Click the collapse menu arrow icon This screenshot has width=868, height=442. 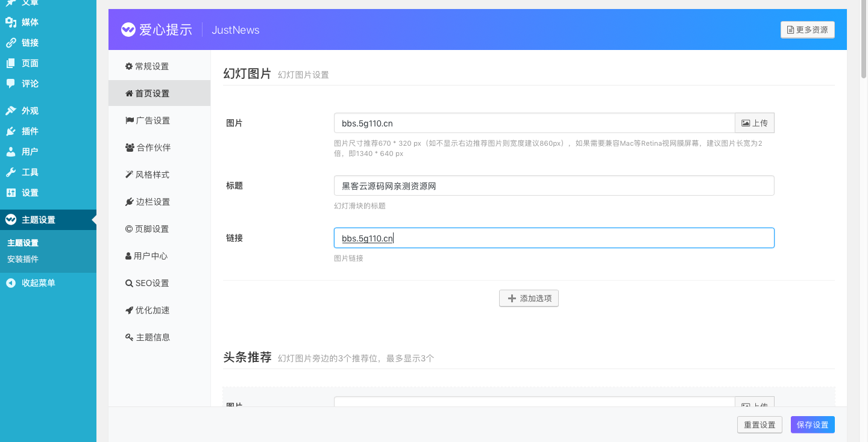pos(11,283)
